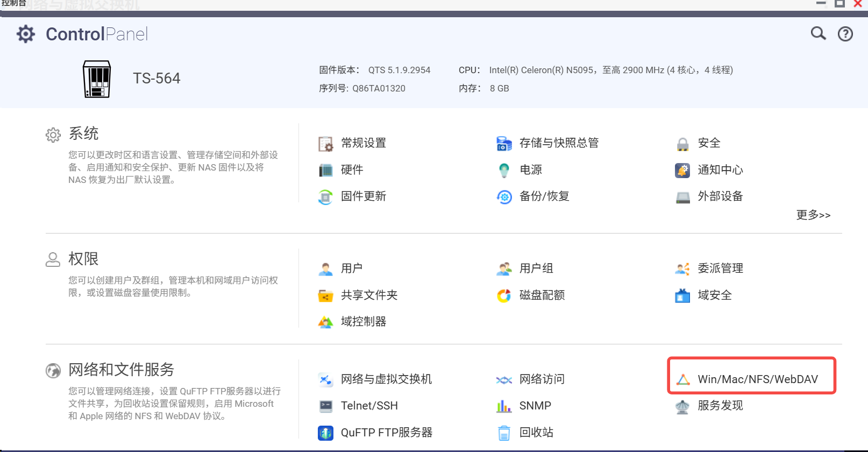868x452 pixels.
Task: Click firmware version QTS 5.1.9.2954
Action: pyautogui.click(x=399, y=70)
